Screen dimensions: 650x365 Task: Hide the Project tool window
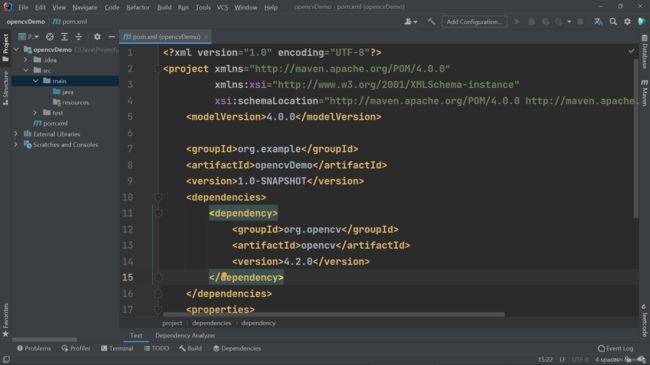(111, 37)
